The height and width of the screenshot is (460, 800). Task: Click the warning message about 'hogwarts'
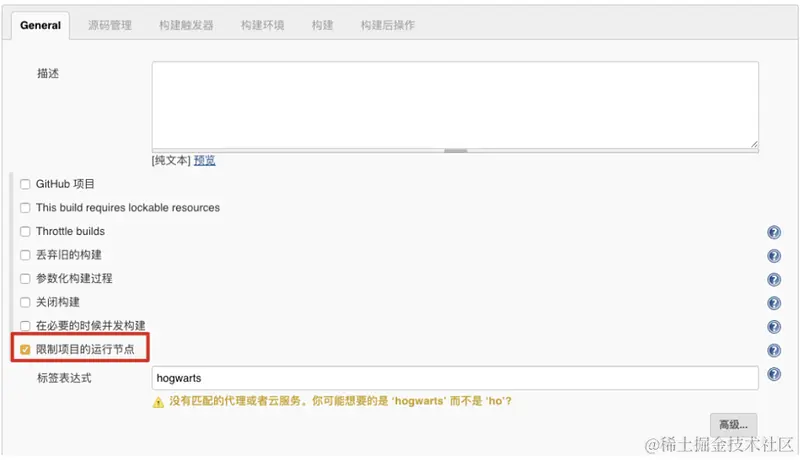pos(340,401)
